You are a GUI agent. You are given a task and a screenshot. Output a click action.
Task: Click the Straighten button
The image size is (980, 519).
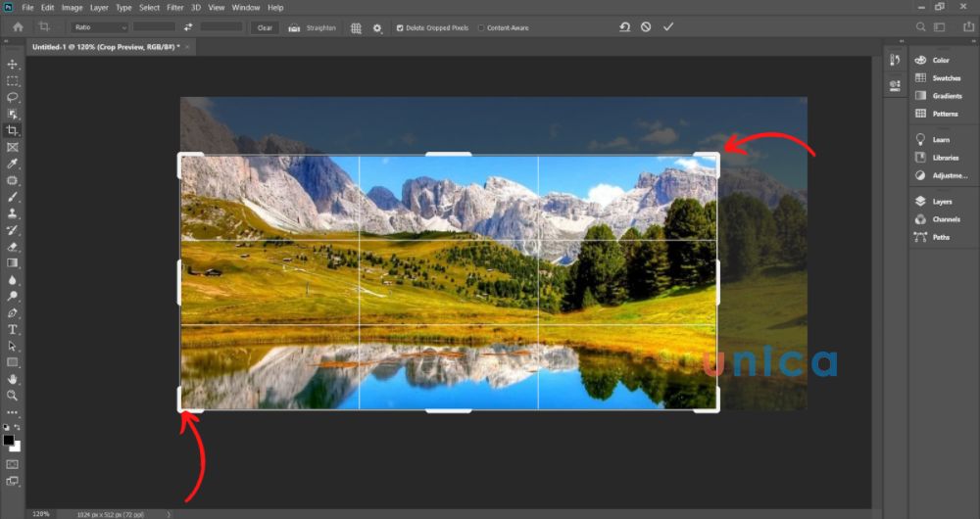click(x=312, y=27)
